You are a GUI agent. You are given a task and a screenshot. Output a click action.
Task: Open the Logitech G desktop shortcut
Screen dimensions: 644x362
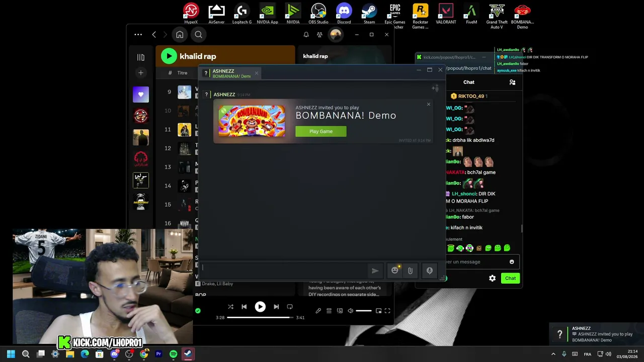point(242,14)
